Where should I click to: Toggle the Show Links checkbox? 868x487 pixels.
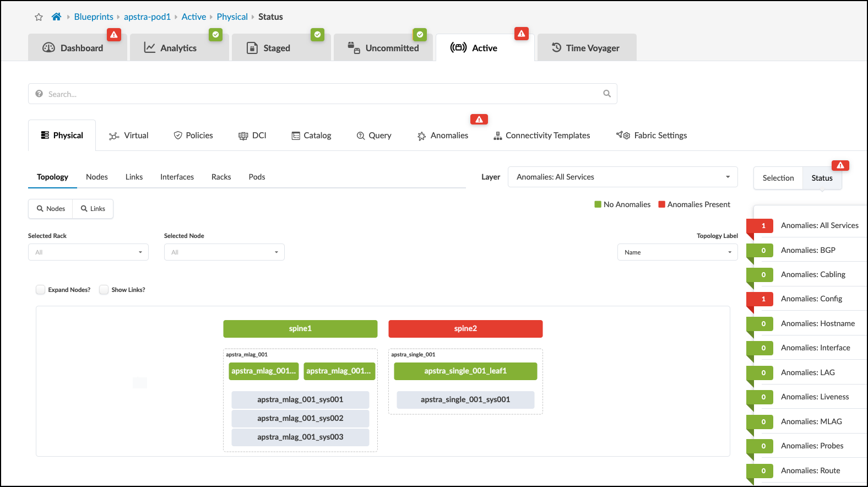coord(104,290)
